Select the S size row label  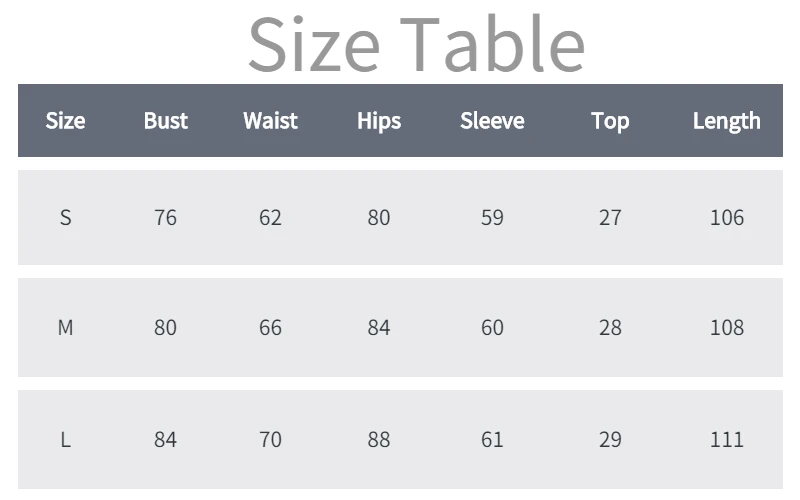(65, 217)
